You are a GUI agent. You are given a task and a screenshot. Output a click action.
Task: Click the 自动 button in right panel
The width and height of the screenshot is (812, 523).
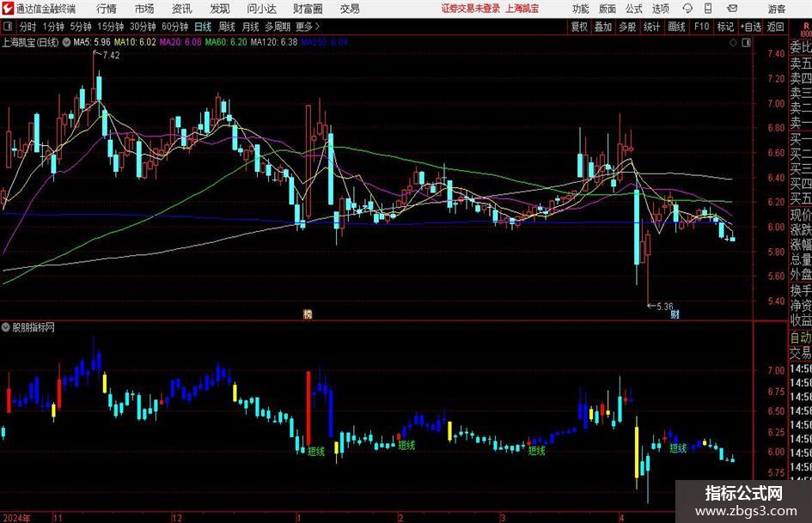801,338
